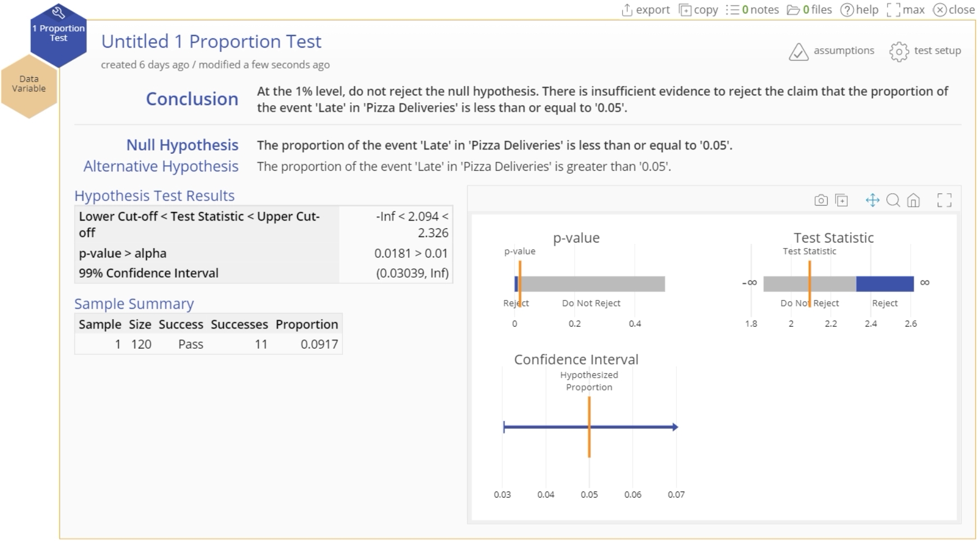Select the Data Variable hexagon tab
Viewport: 980px width, 542px height.
pyautogui.click(x=29, y=84)
